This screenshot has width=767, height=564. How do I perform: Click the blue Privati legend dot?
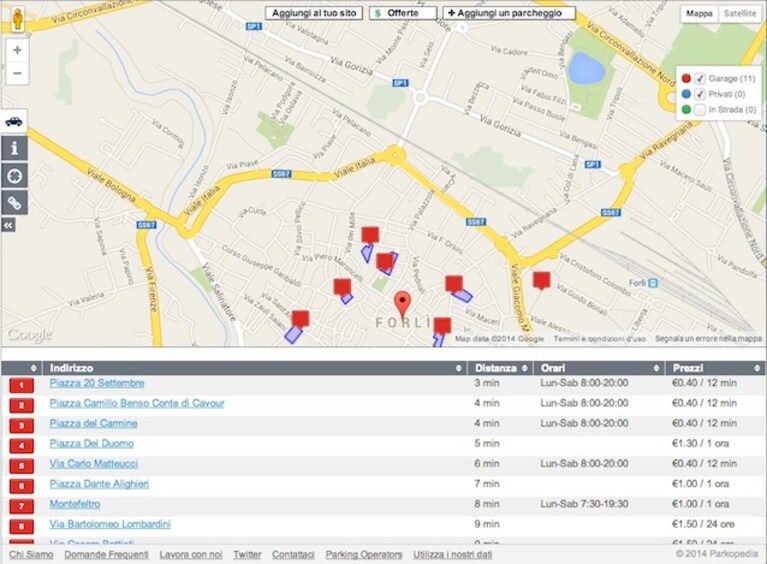click(686, 94)
